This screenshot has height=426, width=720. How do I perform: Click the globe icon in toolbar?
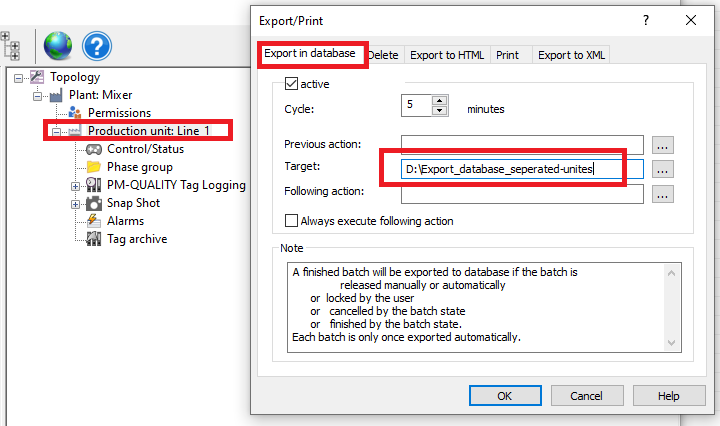(59, 45)
